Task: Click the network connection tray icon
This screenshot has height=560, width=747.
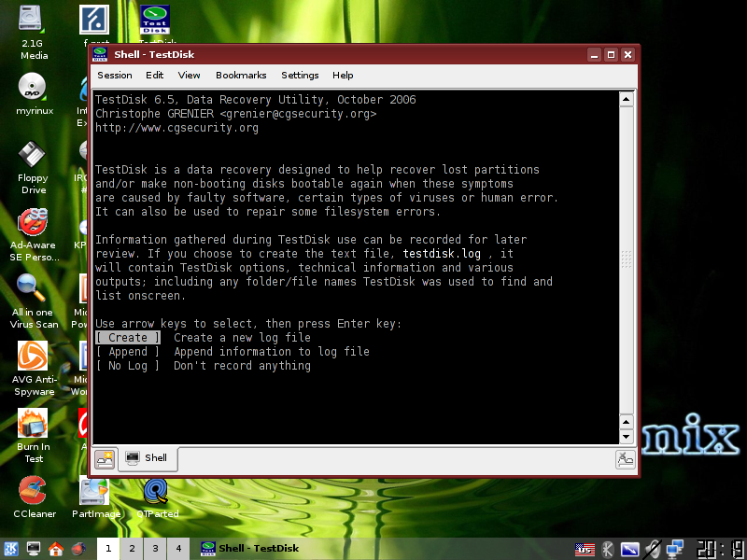Action: 674,549
